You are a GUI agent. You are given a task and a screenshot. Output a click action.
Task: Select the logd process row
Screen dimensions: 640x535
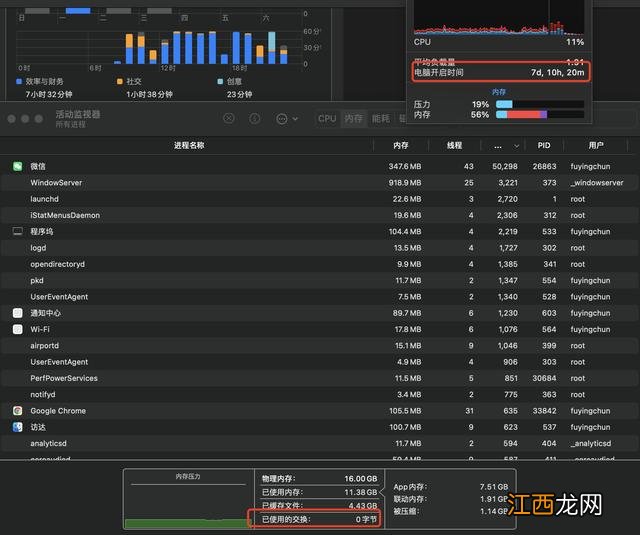318,248
